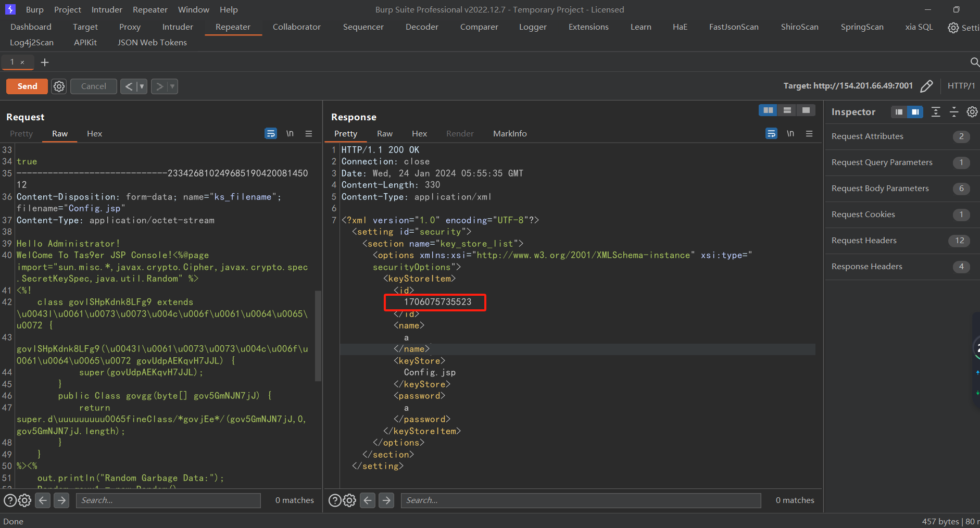Open the Help menu
The height and width of the screenshot is (528, 980).
229,10
